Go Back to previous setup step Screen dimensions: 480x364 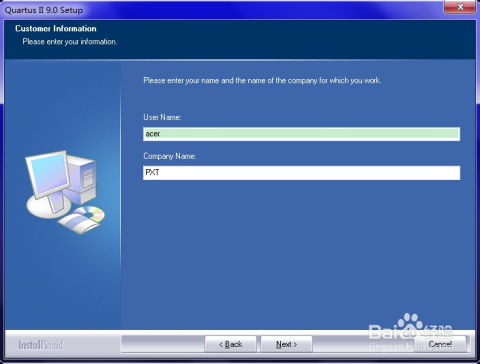click(x=230, y=344)
